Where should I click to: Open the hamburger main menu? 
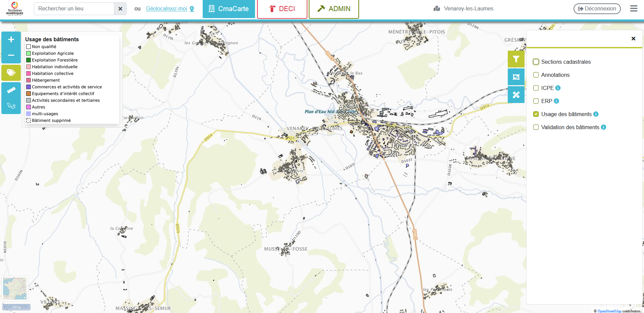click(x=634, y=9)
